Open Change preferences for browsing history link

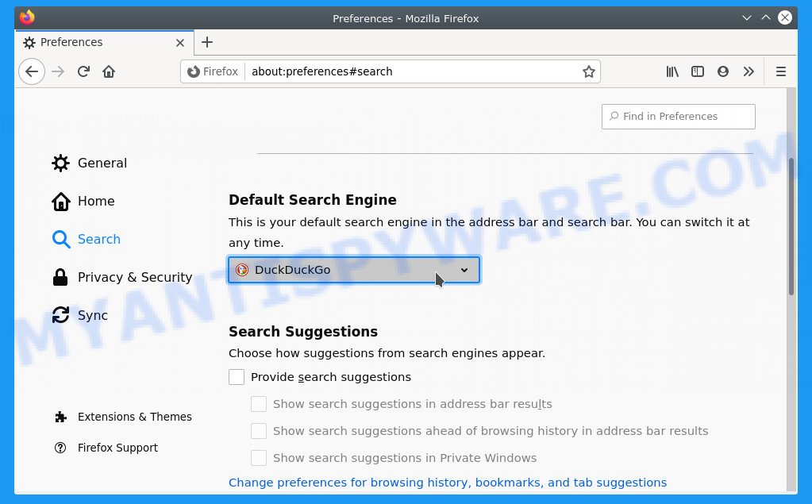pos(448,483)
